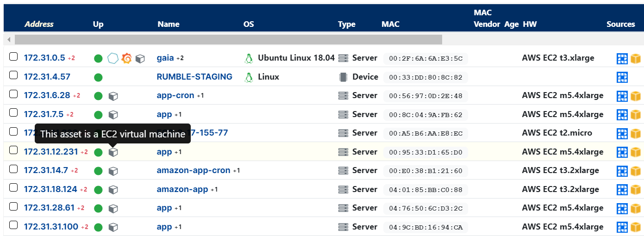This screenshot has height=236, width=644.
Task: Sort by the Type column header
Action: [x=347, y=24]
